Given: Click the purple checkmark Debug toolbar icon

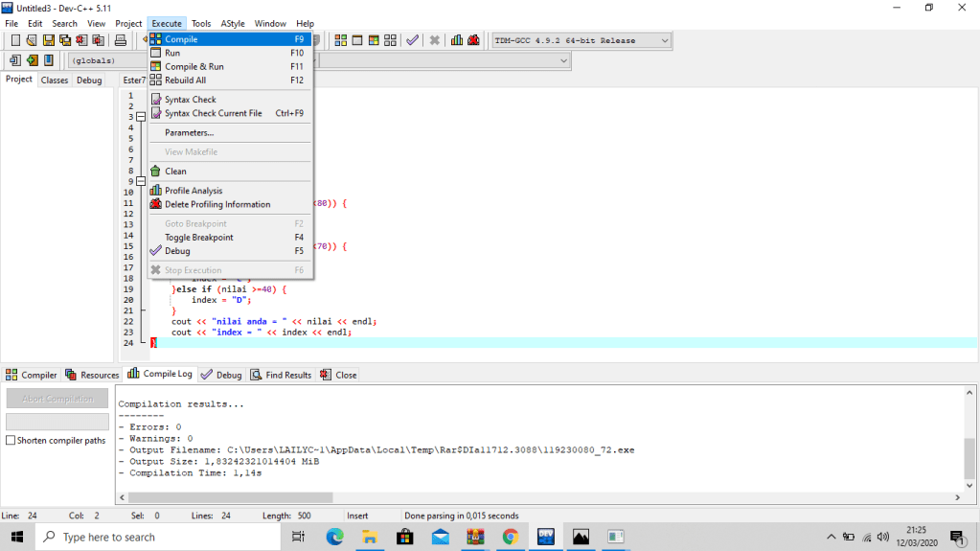Looking at the screenshot, I should tap(412, 40).
